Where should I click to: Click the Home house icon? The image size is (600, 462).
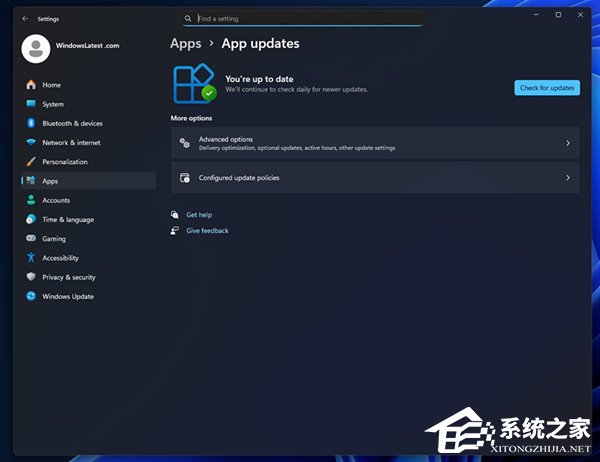point(31,85)
